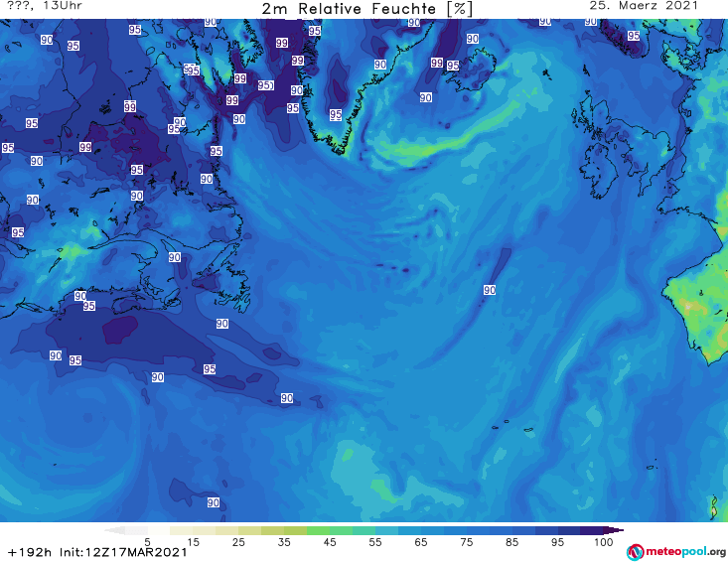Open the meteopool.org link text
Image resolution: width=728 pixels, height=562 pixels.
point(685,551)
